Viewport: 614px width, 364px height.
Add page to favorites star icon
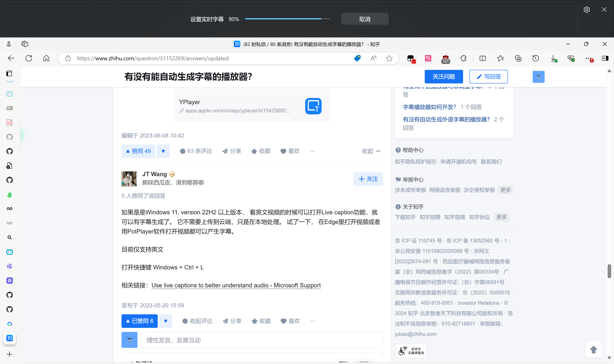tap(389, 58)
